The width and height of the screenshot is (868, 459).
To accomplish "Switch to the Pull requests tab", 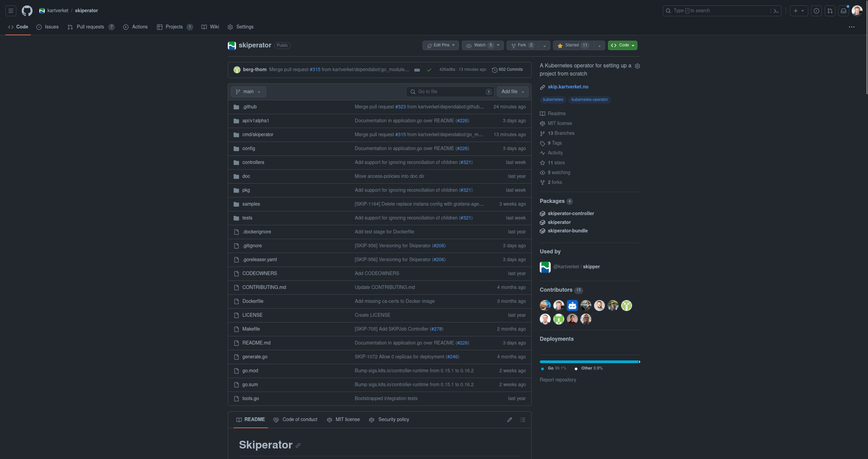I will [90, 27].
